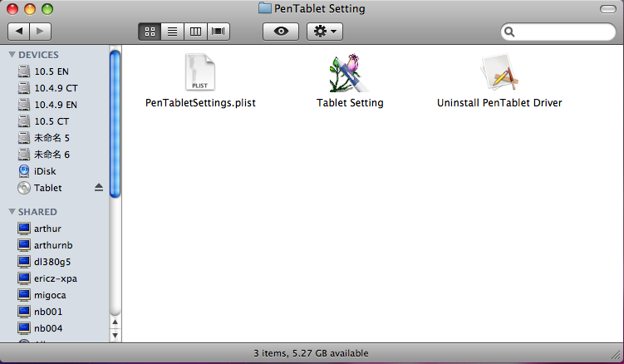This screenshot has height=364, width=624.
Task: Select the Tablet Setting application icon
Action: 350,73
